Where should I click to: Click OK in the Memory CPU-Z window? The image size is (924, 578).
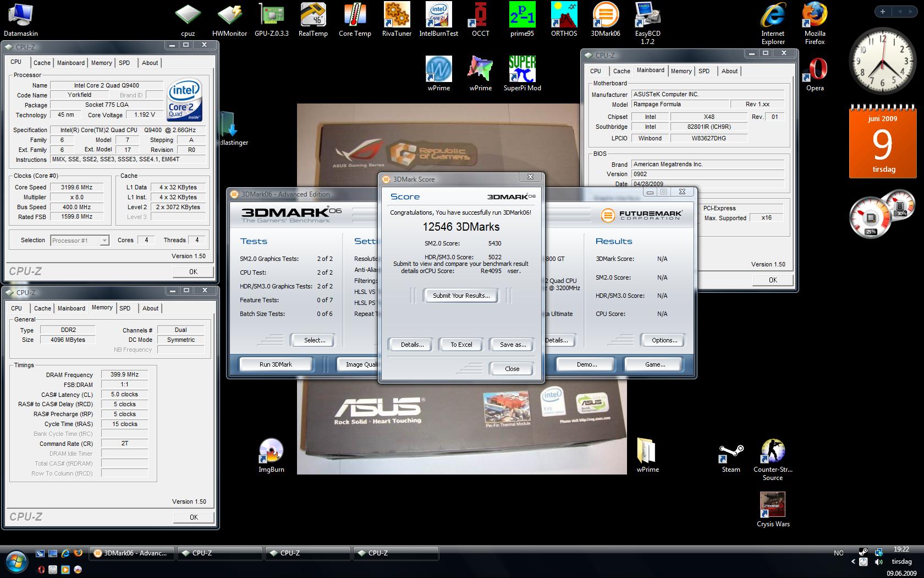(194, 517)
